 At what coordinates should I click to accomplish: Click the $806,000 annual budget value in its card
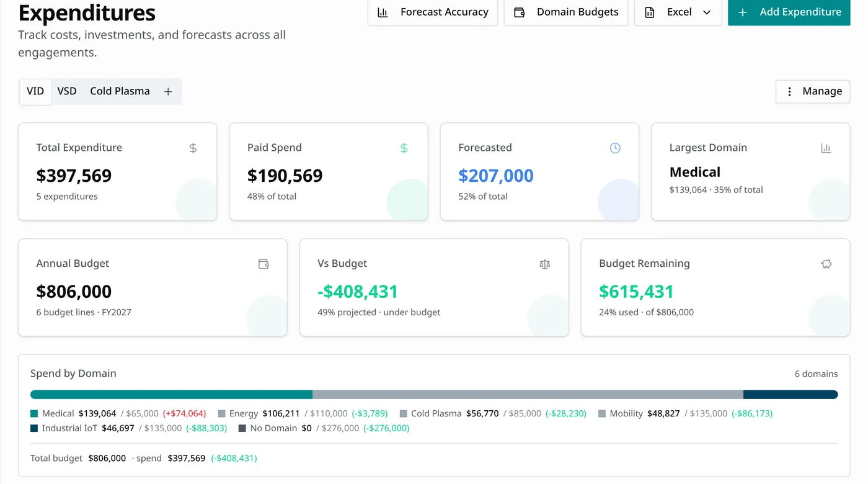click(74, 292)
